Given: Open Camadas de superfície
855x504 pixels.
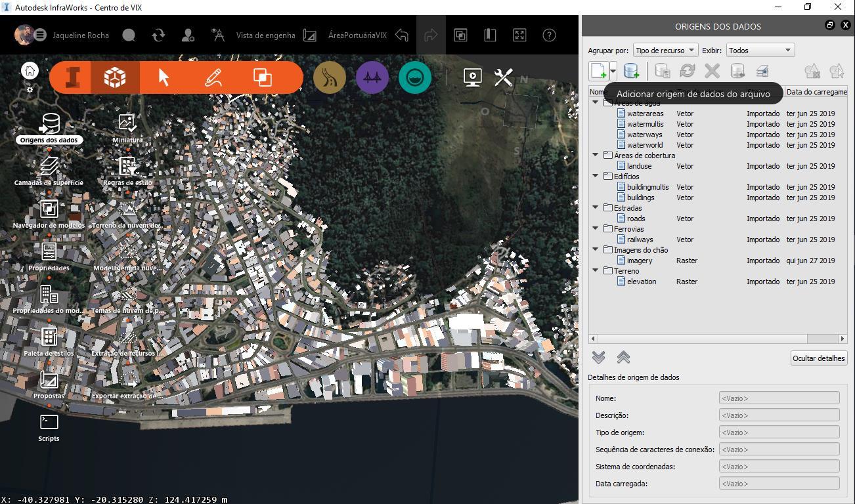Looking at the screenshot, I should pos(49,165).
